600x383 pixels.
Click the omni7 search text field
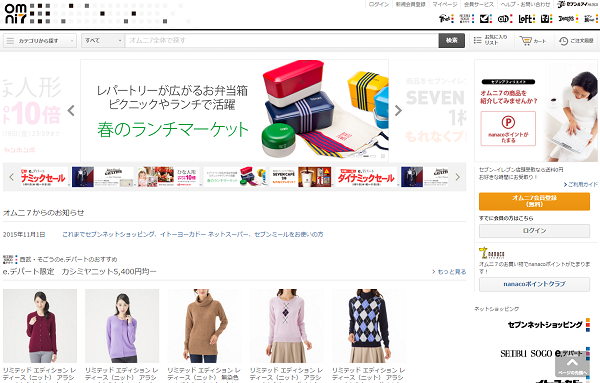click(282, 41)
